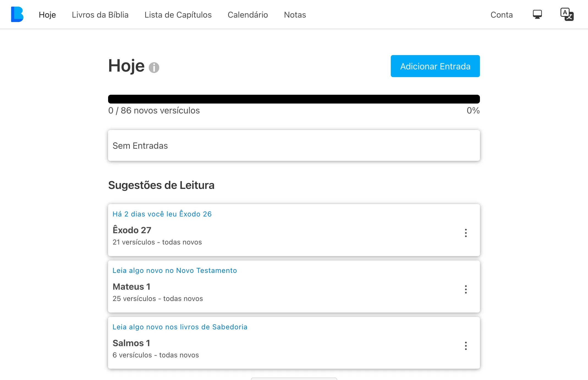Viewport: 588px width, 380px height.
Task: Select the Êxodo 27 suggestion title
Action: coord(132,230)
